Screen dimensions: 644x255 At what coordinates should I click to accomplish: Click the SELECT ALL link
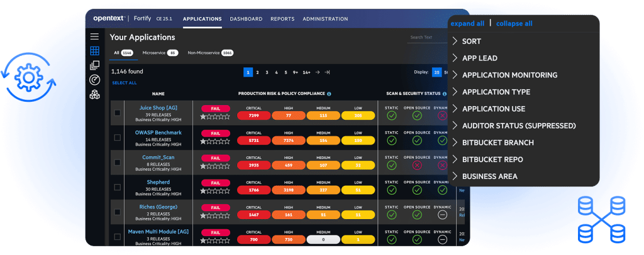point(125,83)
